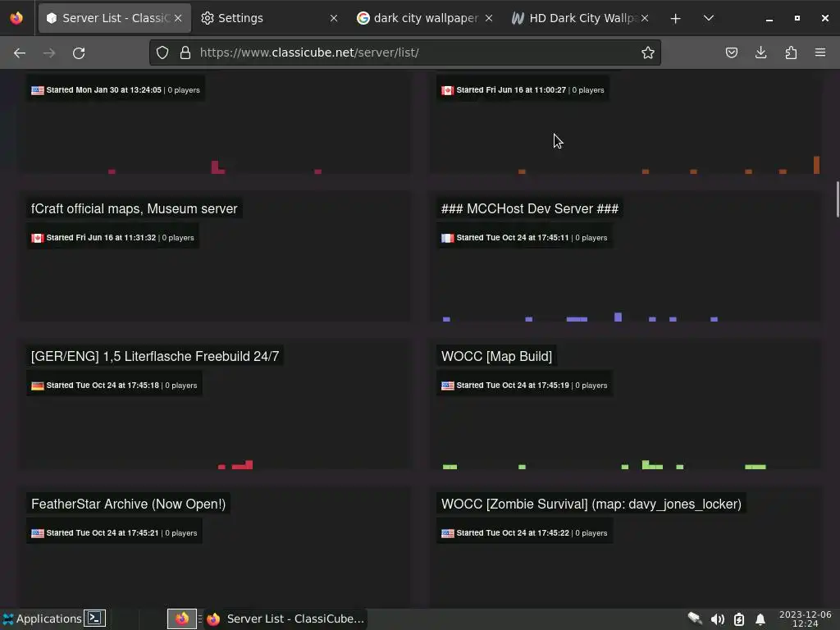Viewport: 840px width, 630px height.
Task: Click the network plug icon in tray
Action: [695, 619]
